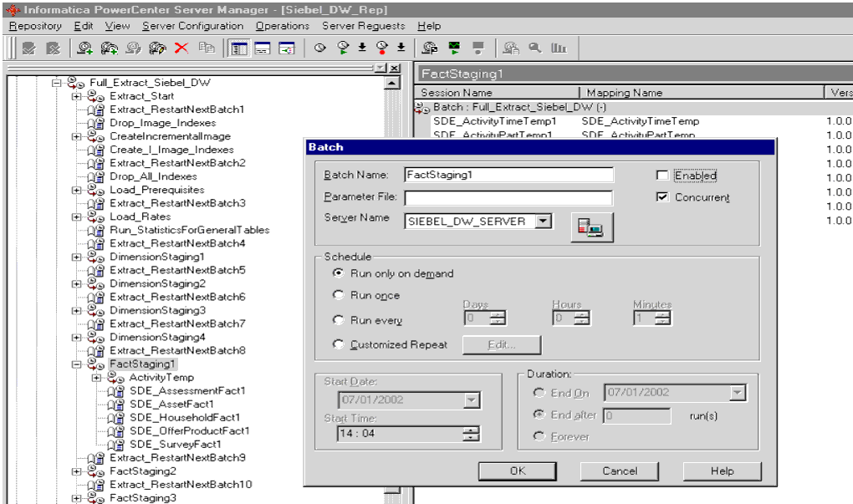Collapse the Full_Extract_Siebel_DW tree node
Screen dimensions: 853x504
coord(57,83)
